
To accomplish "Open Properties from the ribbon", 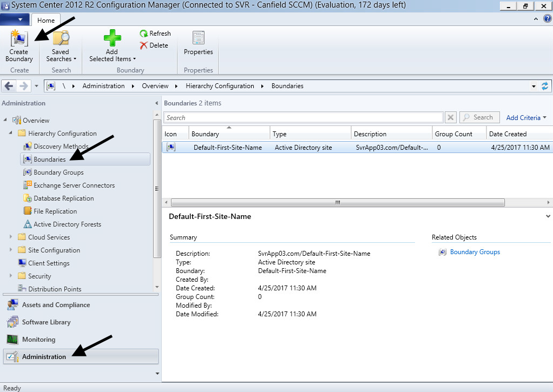I will coord(198,43).
